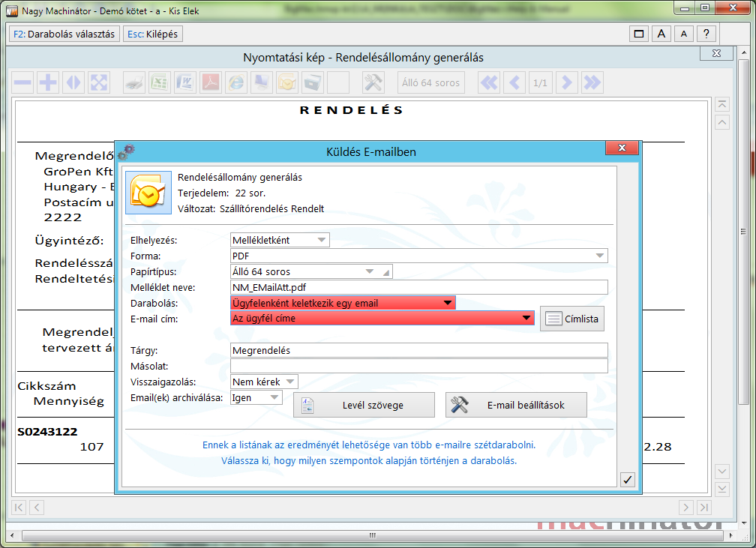This screenshot has width=756, height=548.
Task: Go to previous page arrow icon
Action: click(x=515, y=82)
